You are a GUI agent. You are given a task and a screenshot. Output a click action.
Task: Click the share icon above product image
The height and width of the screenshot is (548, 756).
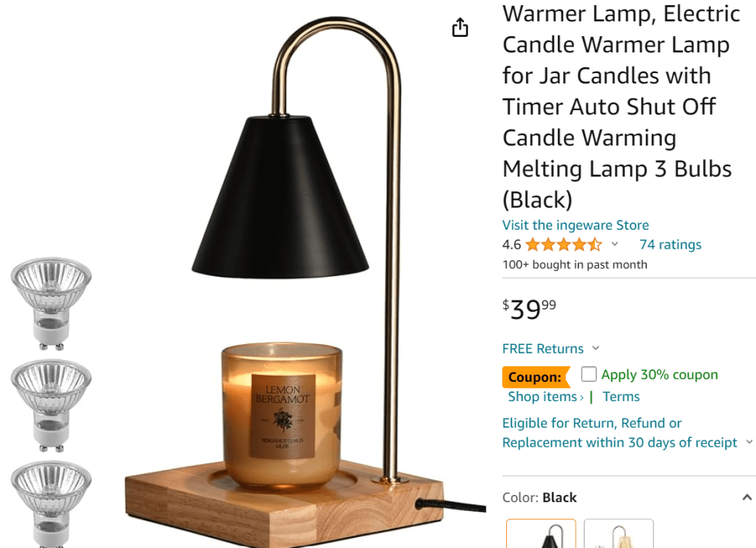point(460,27)
